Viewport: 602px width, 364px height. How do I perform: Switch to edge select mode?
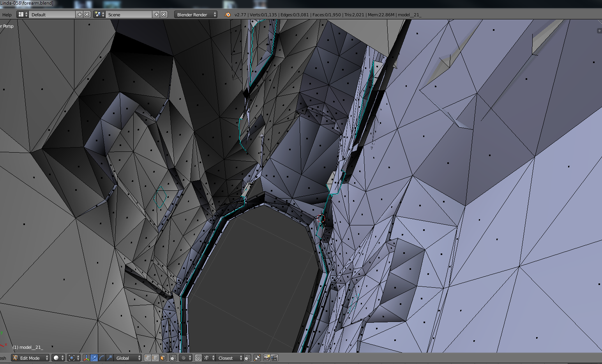(x=155, y=358)
